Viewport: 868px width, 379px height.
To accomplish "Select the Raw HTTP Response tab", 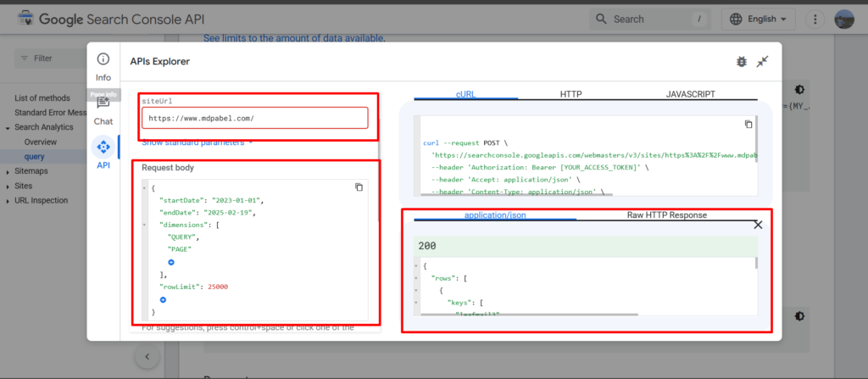I will [x=666, y=215].
